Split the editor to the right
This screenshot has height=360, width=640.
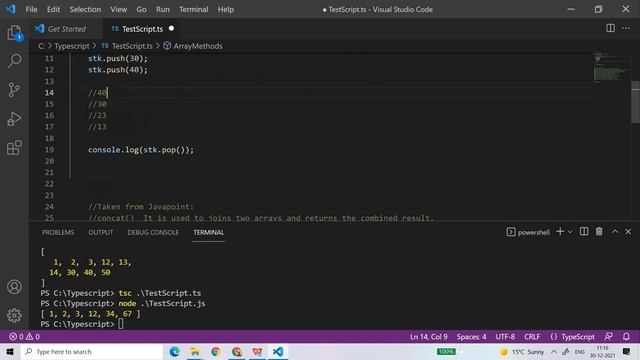point(610,28)
